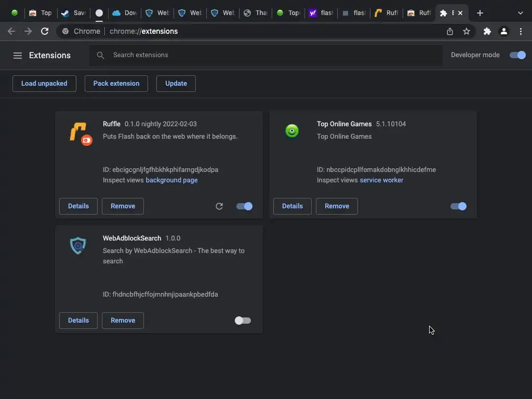Turn off Top Online Games extension
This screenshot has height=399, width=532.
pos(458,206)
